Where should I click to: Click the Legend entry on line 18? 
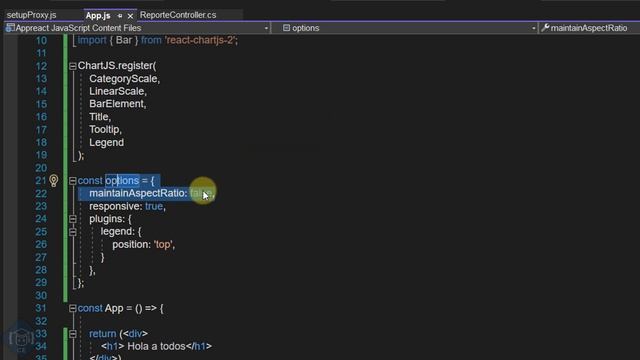tap(107, 142)
